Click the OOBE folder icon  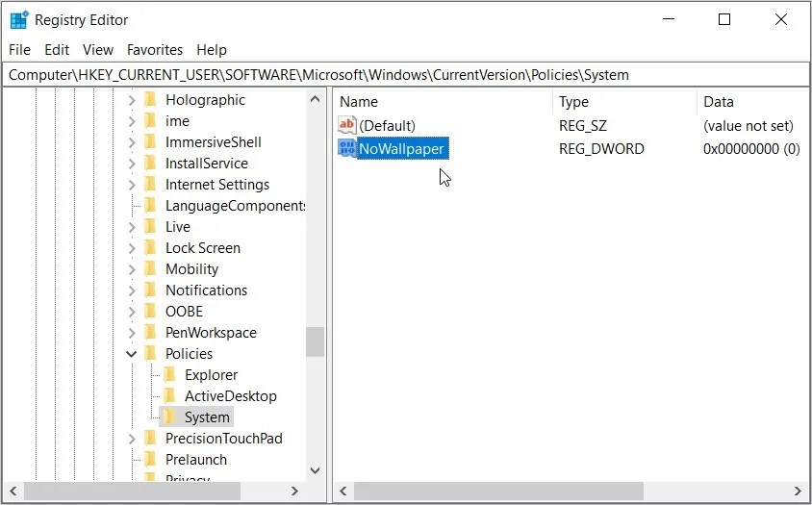coord(150,312)
